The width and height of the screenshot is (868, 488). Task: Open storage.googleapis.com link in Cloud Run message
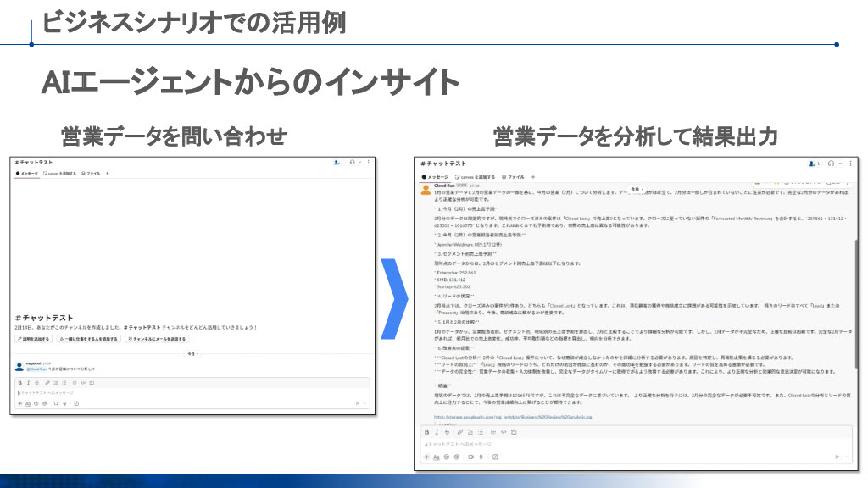[x=513, y=417]
